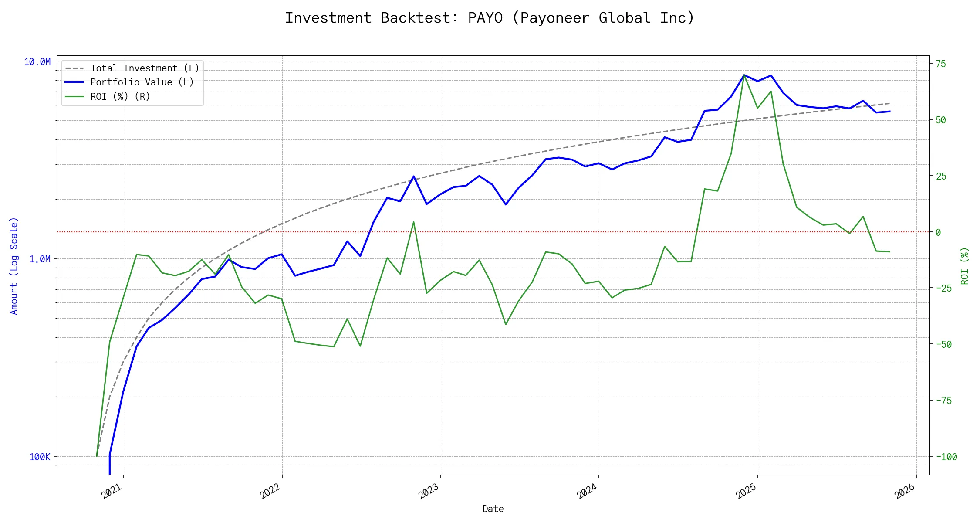Click the 100K left axis label

[40, 457]
